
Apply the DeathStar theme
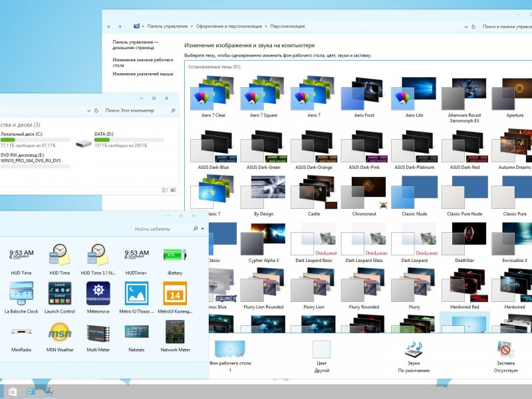tap(464, 242)
